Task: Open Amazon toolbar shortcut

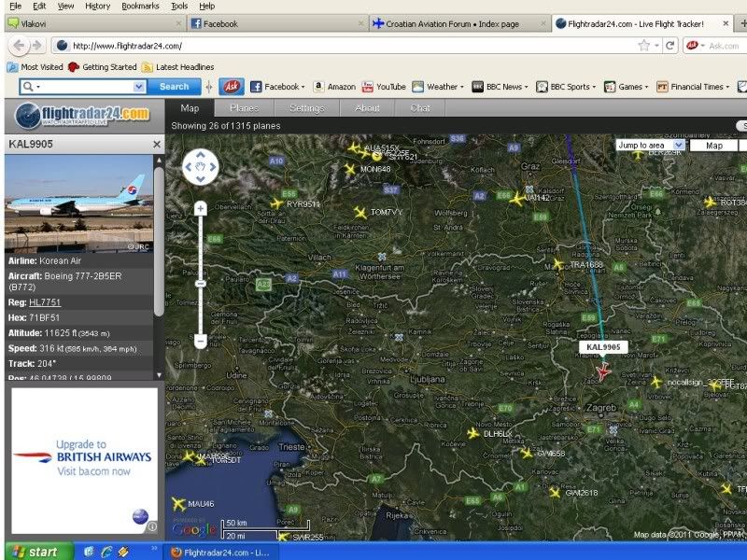Action: (334, 87)
